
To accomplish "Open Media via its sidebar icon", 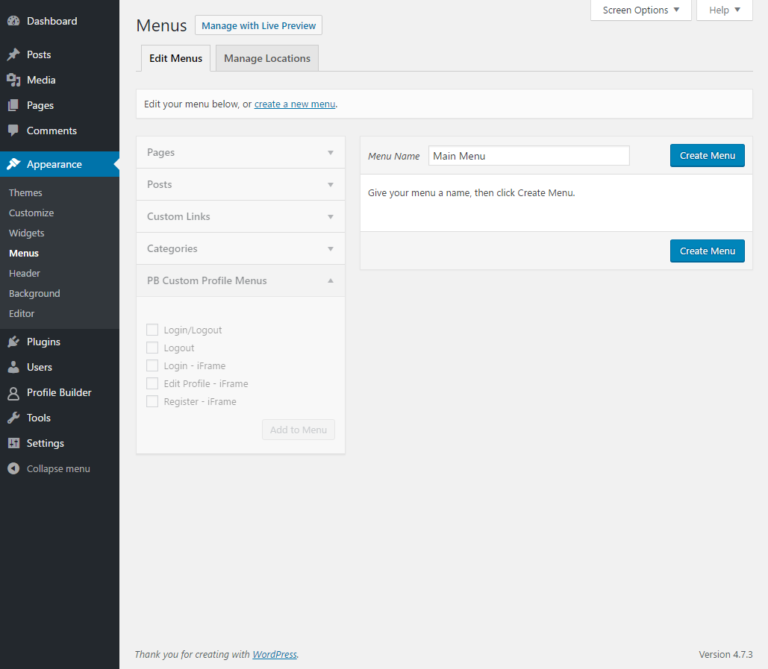I will 13,80.
